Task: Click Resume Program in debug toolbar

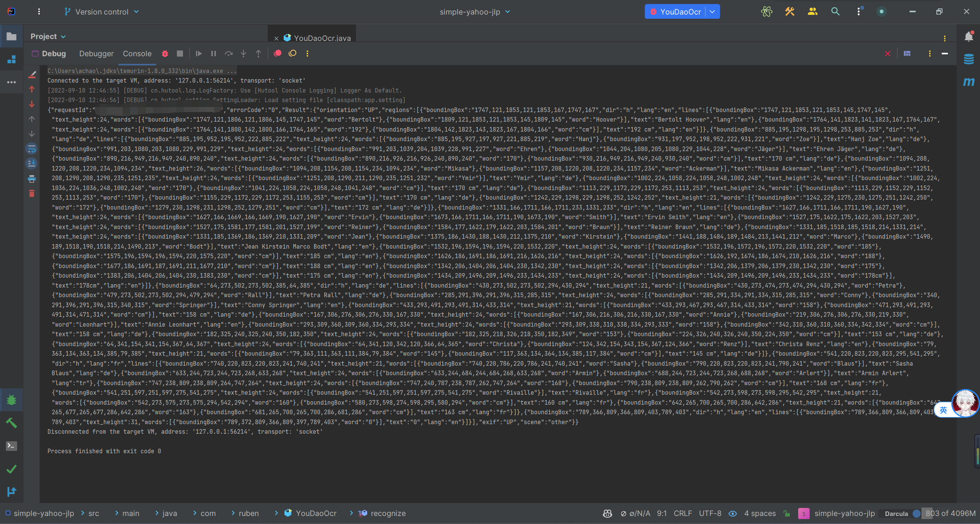Action: click(199, 54)
